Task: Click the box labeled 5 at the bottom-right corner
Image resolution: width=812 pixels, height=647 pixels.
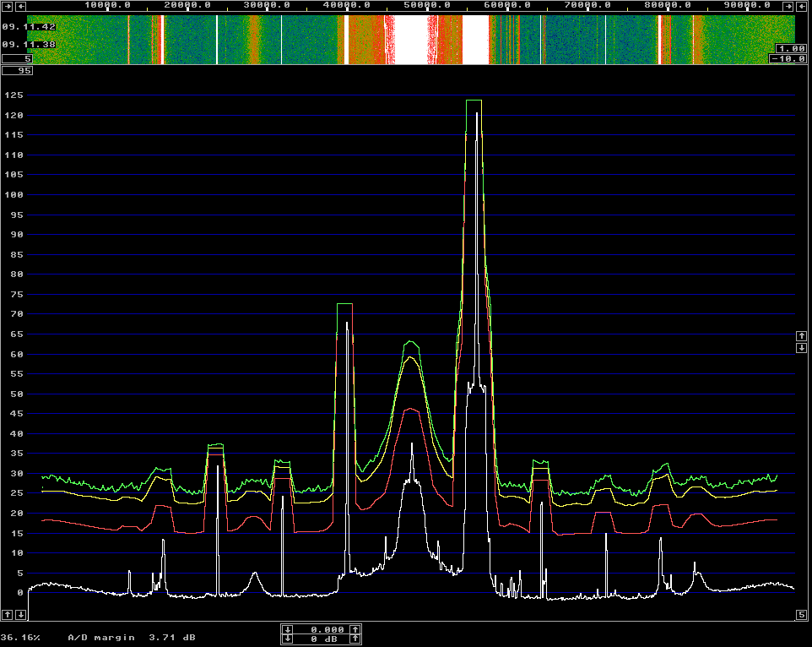Action: (x=801, y=615)
